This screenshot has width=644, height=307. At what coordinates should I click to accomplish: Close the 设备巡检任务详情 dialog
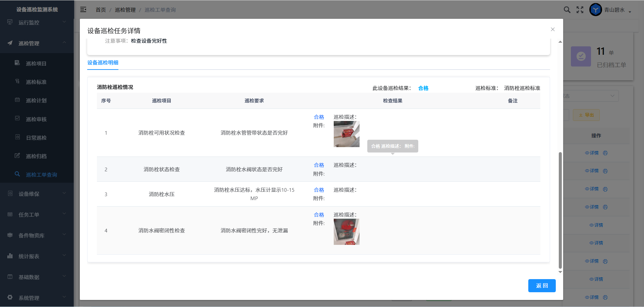coord(553,30)
